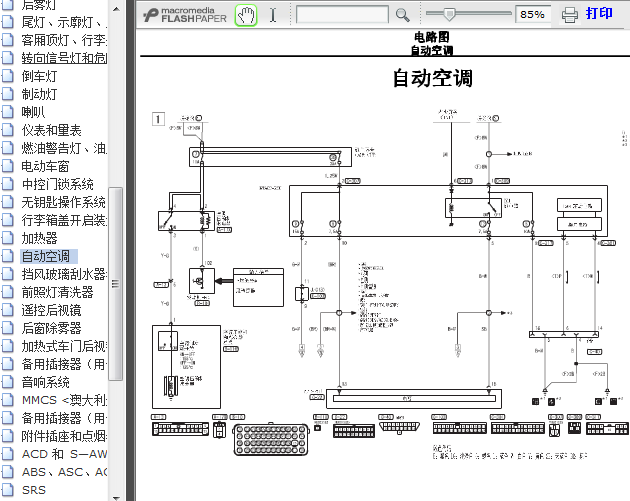Click the page icon beside 无钥匙操作系统
This screenshot has width=630, height=501.
click(8, 202)
